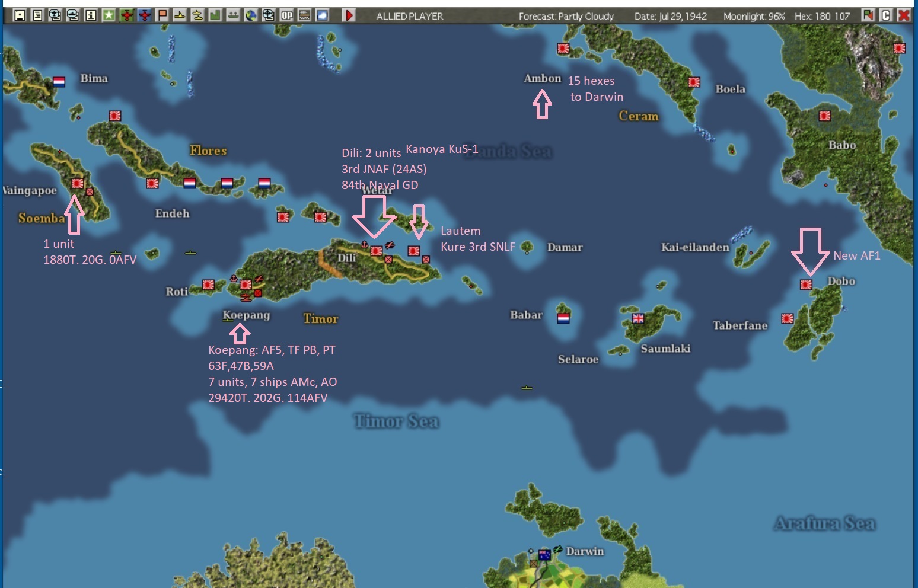Screen dimensions: 918x588
Task: Click the striped brown list toolbar icon
Action: [x=304, y=15]
